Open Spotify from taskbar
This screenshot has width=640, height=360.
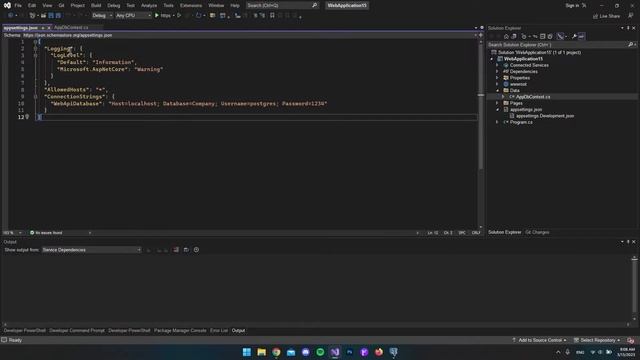(320, 352)
